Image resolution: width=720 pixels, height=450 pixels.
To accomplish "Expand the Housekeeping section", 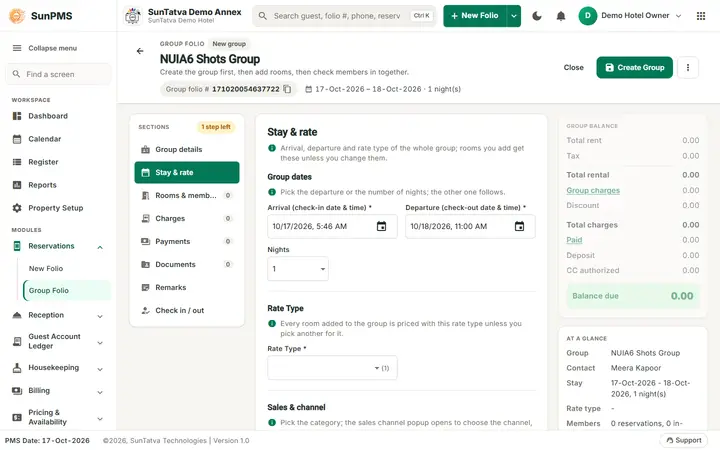I will click(100, 369).
